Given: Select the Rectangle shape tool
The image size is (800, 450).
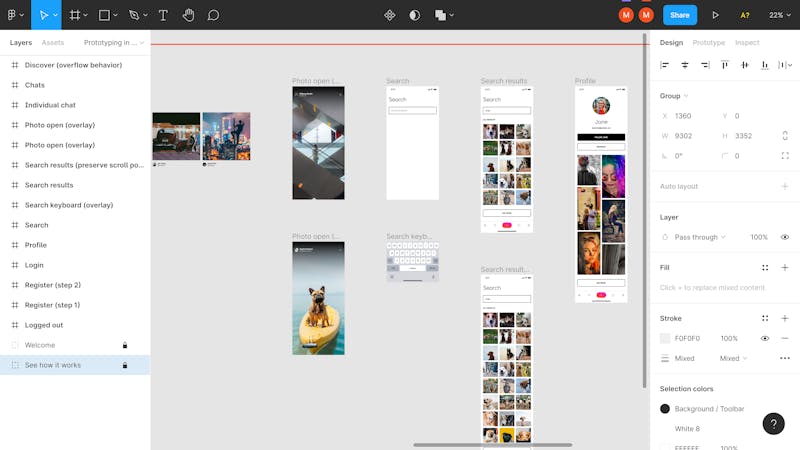Looking at the screenshot, I should [x=104, y=15].
